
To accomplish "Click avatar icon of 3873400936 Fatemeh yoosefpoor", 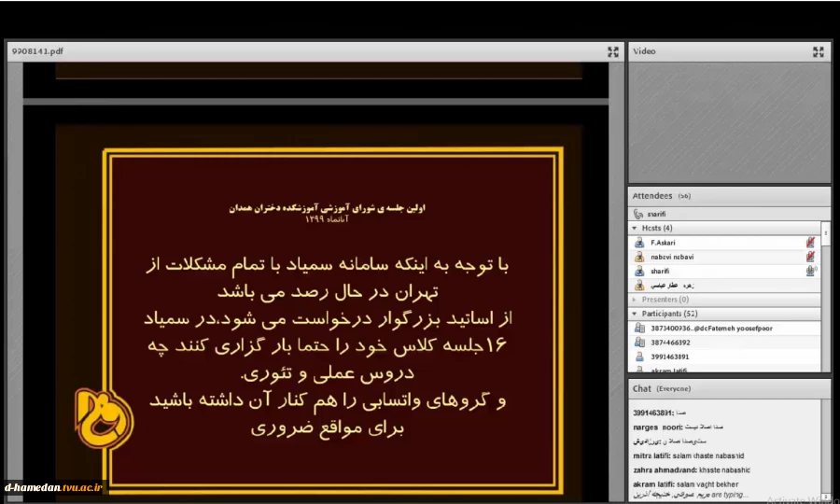I will point(639,328).
